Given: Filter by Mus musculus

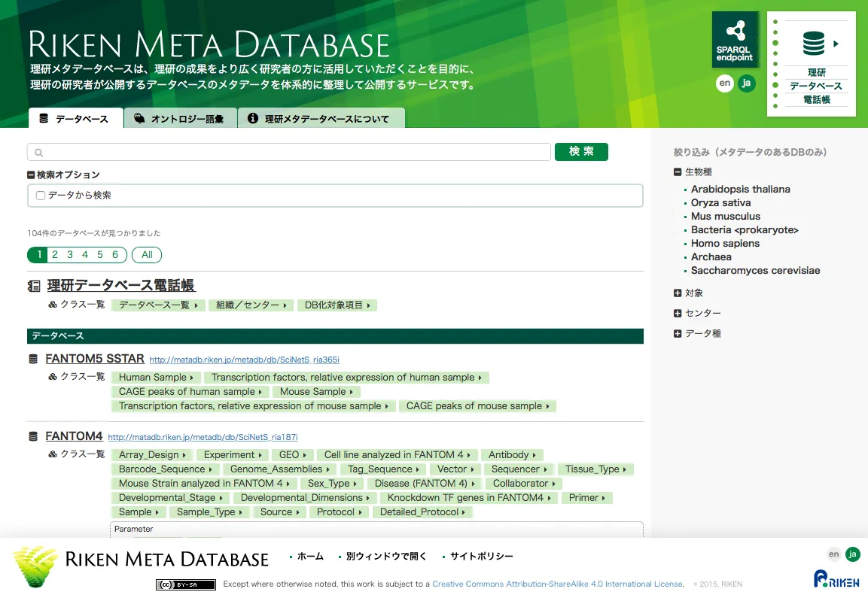Looking at the screenshot, I should pos(725,217).
